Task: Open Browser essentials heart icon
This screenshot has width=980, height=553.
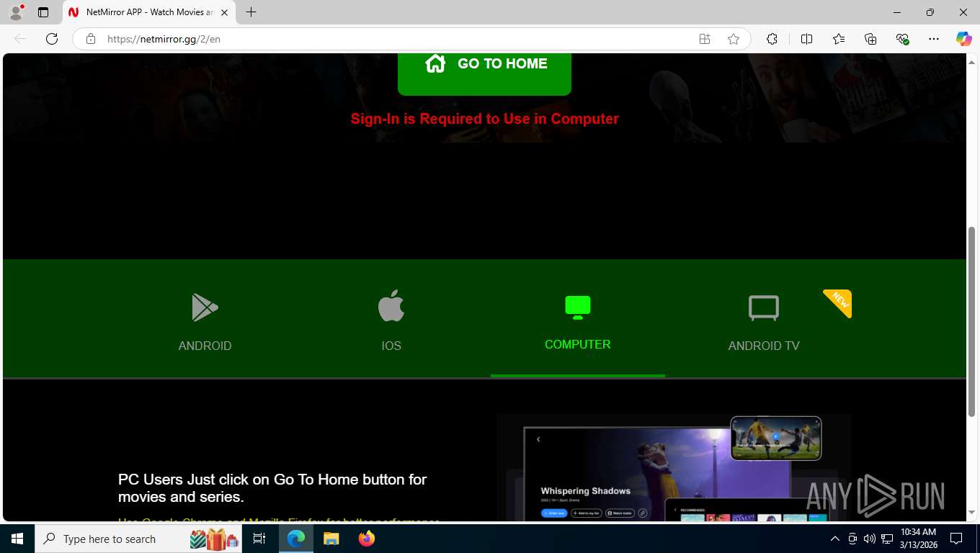Action: tap(902, 39)
